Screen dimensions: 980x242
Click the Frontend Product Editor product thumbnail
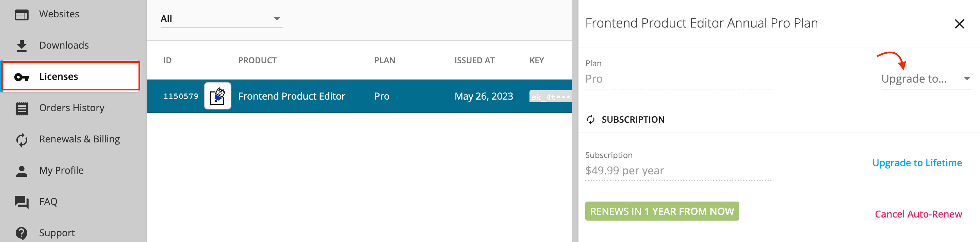pyautogui.click(x=218, y=96)
